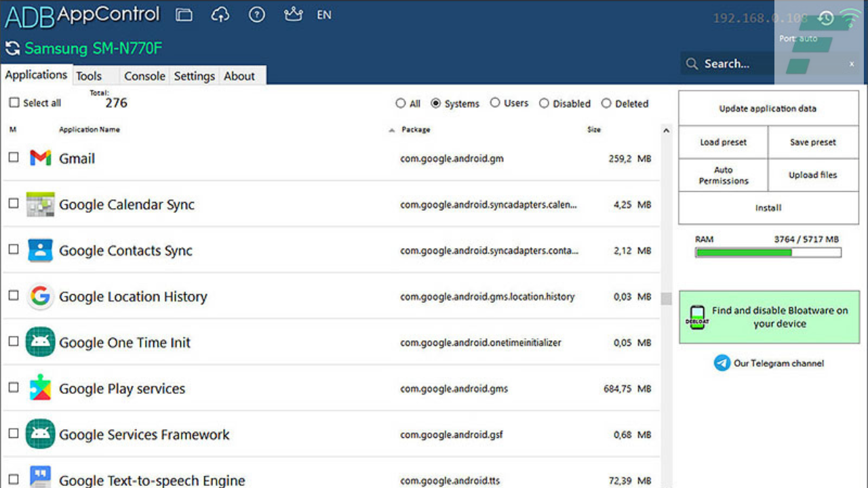Check the Google Contacts Sync checkbox
The image size is (868, 488).
point(14,249)
